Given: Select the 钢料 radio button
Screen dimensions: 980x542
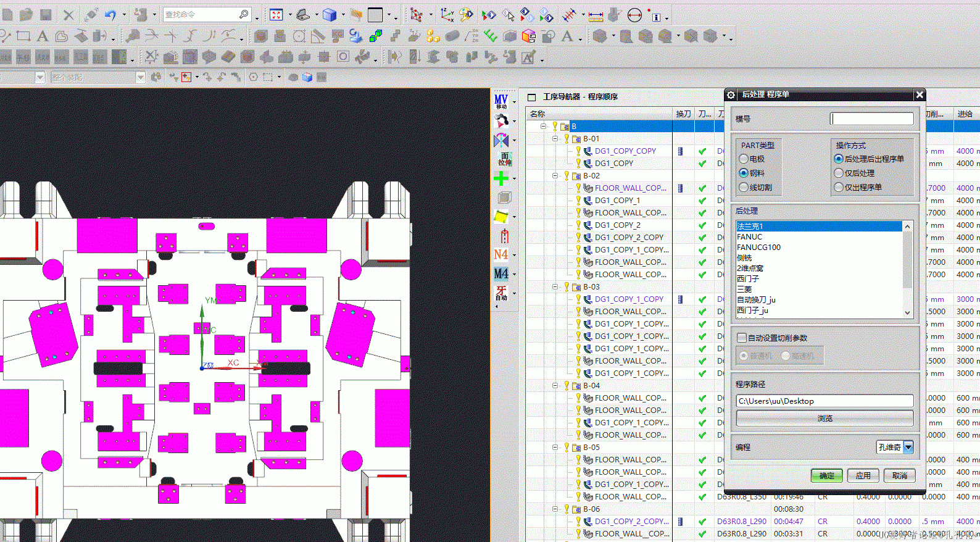Looking at the screenshot, I should [x=744, y=173].
